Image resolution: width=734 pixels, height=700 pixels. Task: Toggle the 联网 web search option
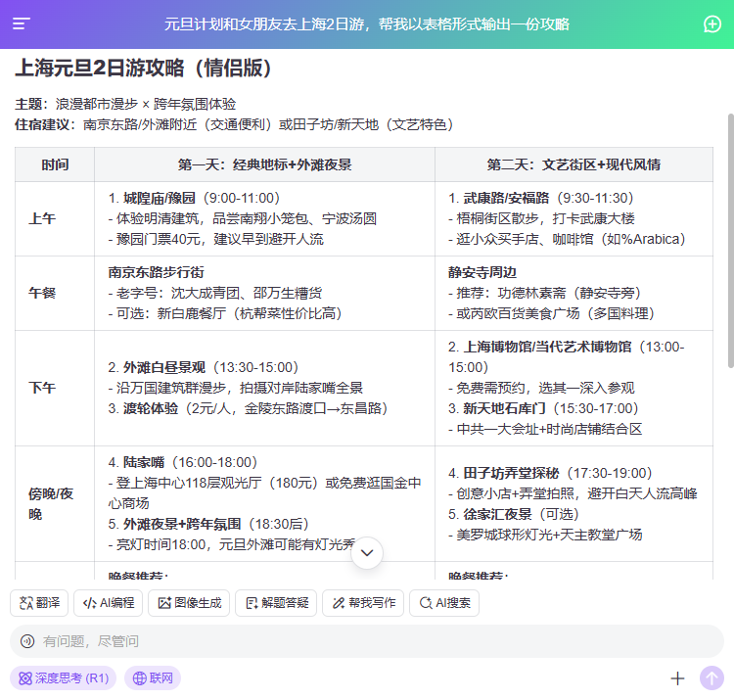(153, 678)
